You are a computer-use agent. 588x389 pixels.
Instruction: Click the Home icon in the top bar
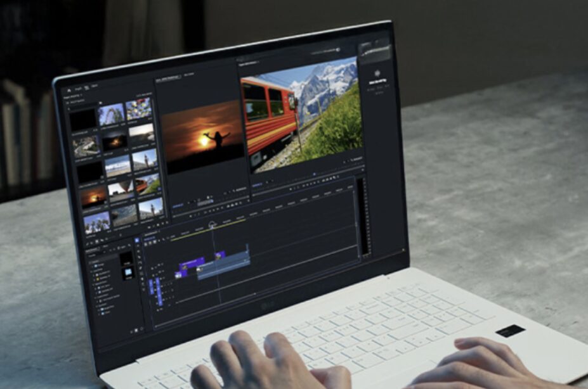pyautogui.click(x=69, y=91)
